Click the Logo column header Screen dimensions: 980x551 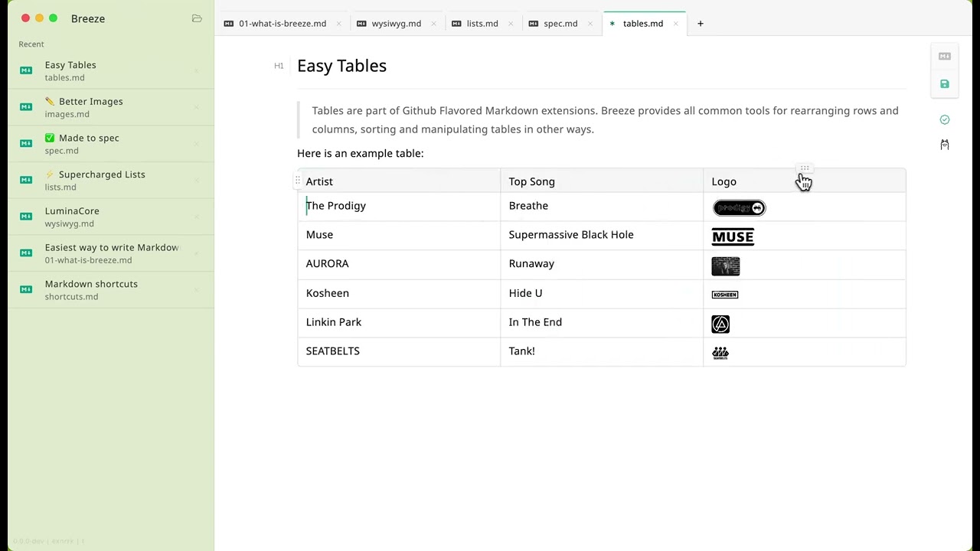point(805,181)
